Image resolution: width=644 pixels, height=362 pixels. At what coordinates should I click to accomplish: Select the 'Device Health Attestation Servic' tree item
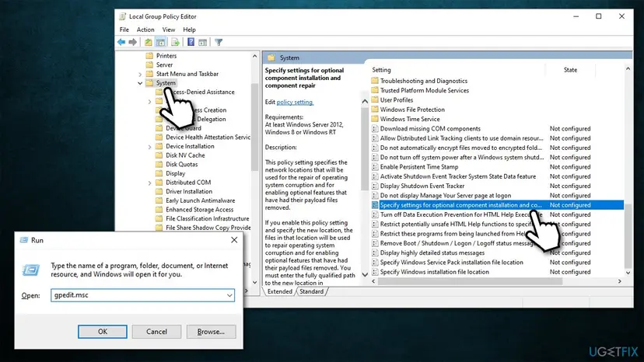click(x=208, y=137)
